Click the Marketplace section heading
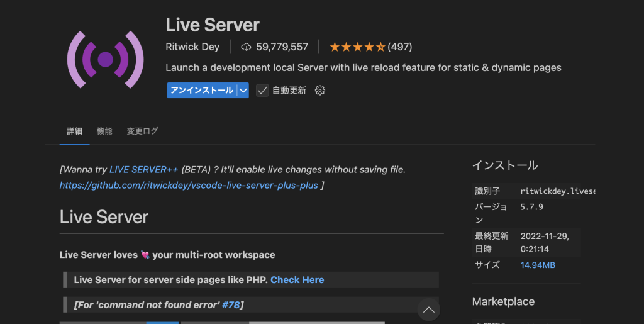Image resolution: width=644 pixels, height=324 pixels. (503, 302)
